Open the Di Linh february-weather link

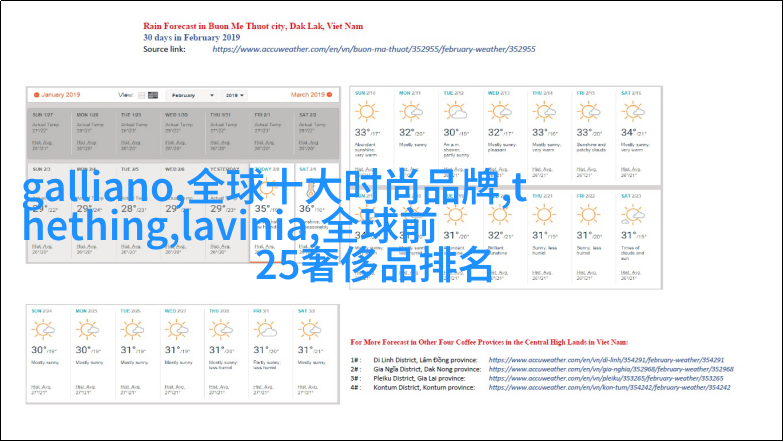click(606, 360)
